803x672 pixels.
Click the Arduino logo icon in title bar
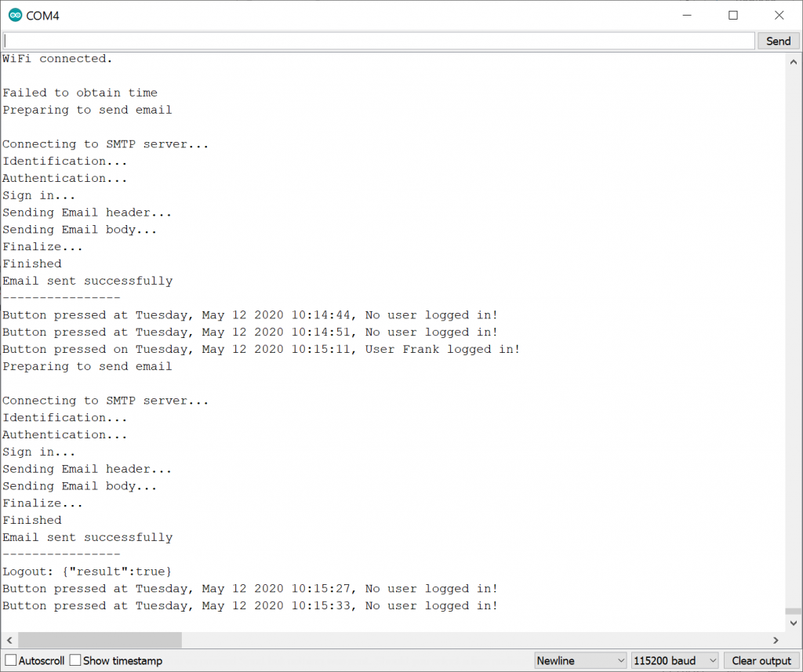click(x=15, y=16)
